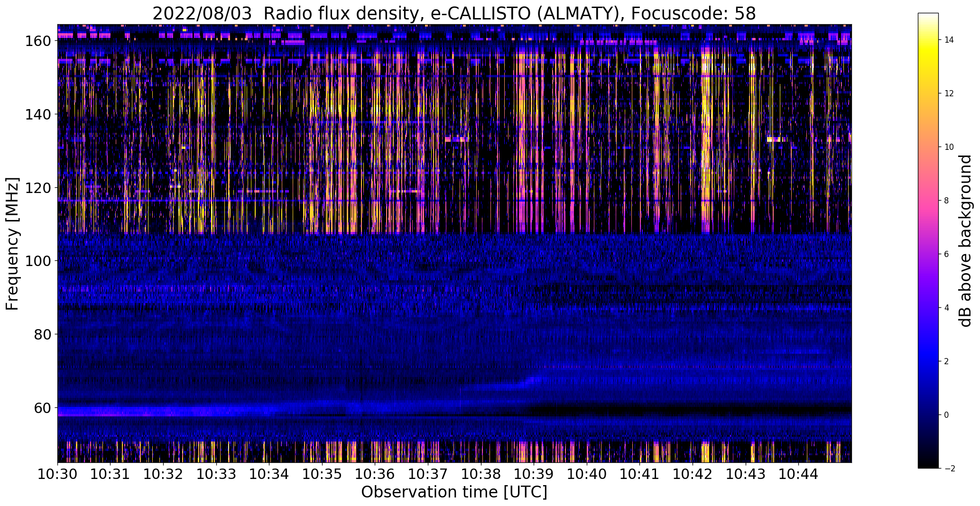Click the 10:37 time tick label
This screenshot has height=506, width=980.
[x=428, y=473]
